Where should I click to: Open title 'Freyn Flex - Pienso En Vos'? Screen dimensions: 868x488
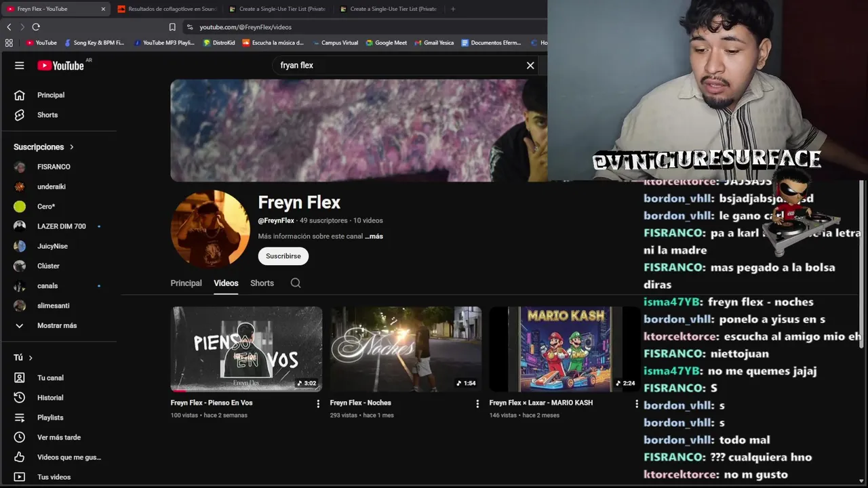coord(212,403)
